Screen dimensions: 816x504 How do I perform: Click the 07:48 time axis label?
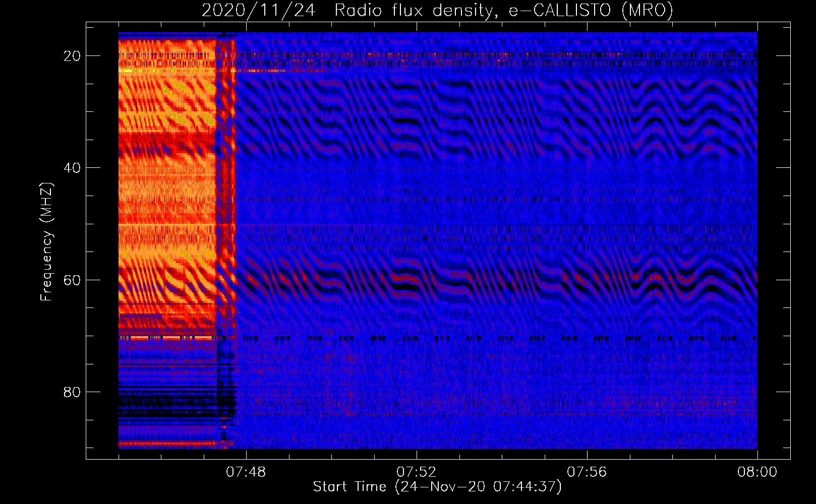[246, 472]
